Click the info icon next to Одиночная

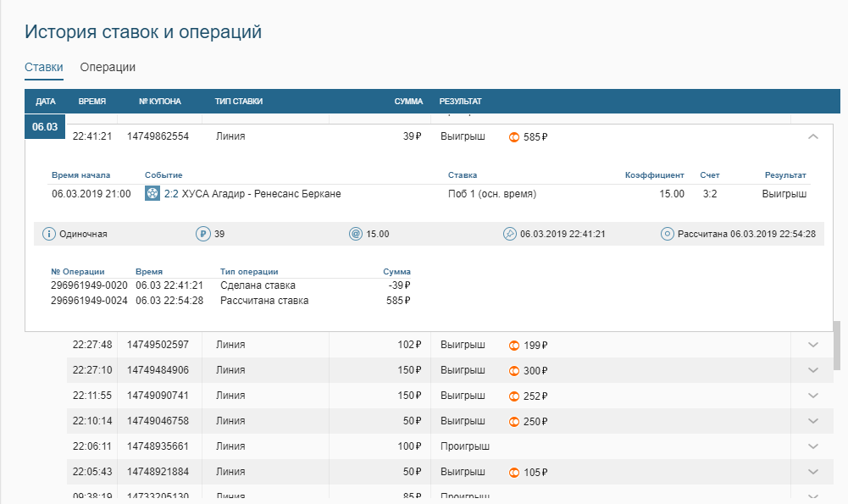pos(49,234)
